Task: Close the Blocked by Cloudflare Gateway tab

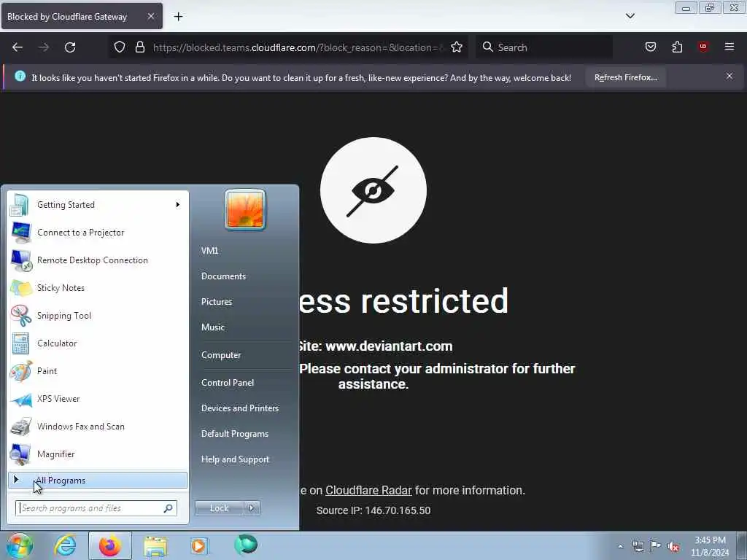Action: coord(150,16)
